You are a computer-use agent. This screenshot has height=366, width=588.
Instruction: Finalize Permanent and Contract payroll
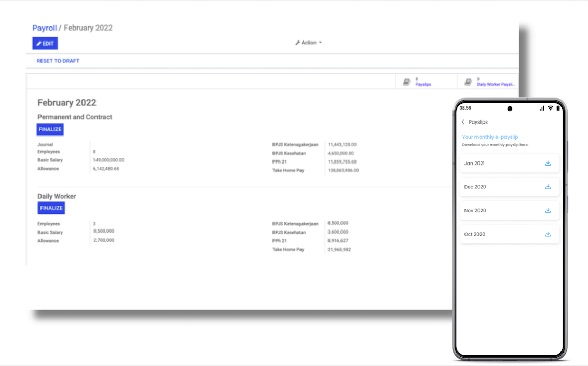(x=50, y=129)
